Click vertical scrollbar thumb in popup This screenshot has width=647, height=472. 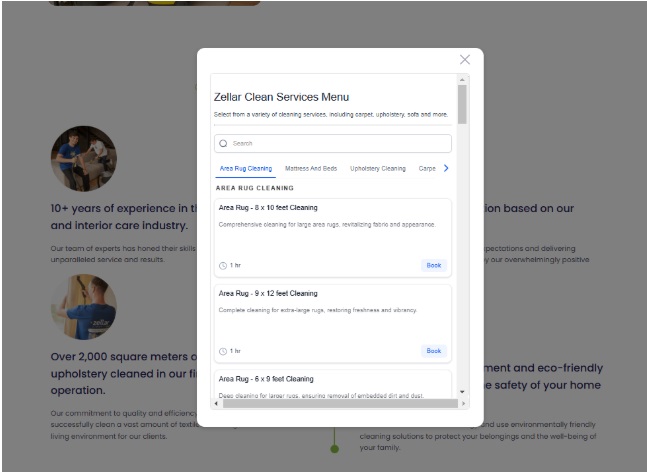pos(462,104)
